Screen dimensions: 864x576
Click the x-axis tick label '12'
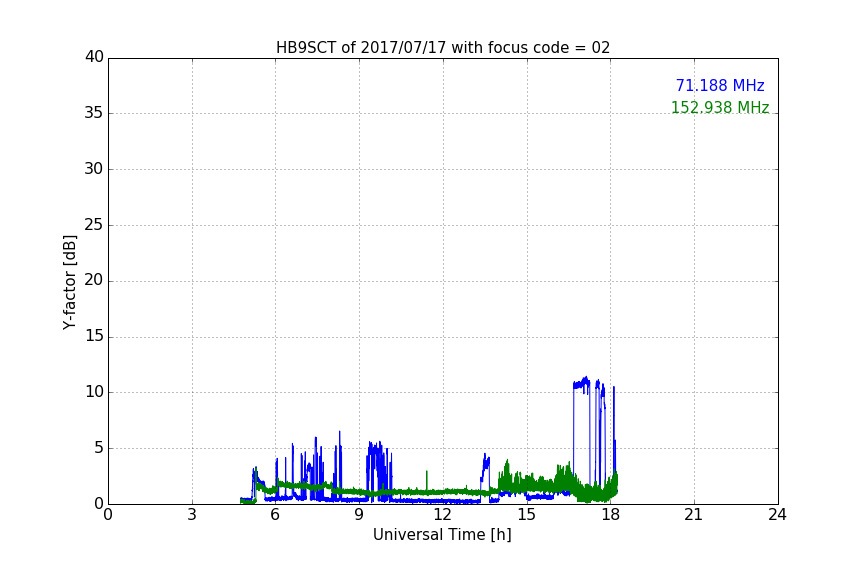pyautogui.click(x=443, y=515)
